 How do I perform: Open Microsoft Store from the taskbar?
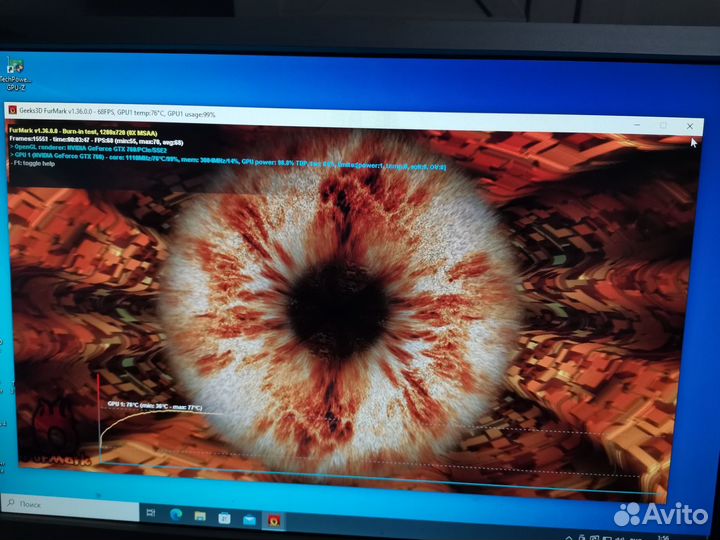(x=224, y=518)
